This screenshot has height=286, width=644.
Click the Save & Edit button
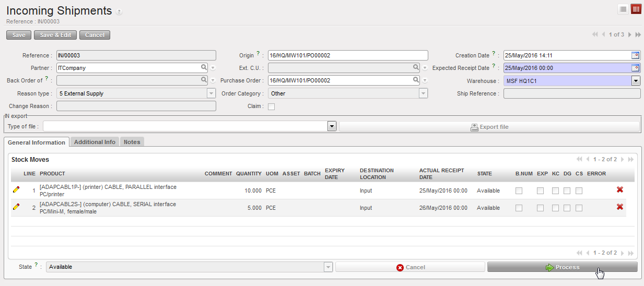[x=55, y=35]
